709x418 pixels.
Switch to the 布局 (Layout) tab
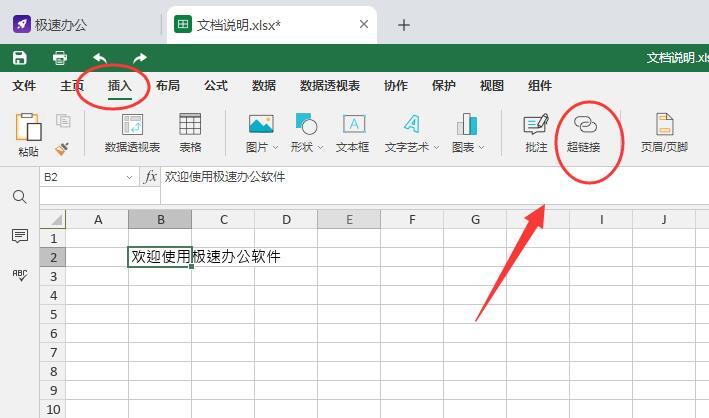[x=168, y=86]
